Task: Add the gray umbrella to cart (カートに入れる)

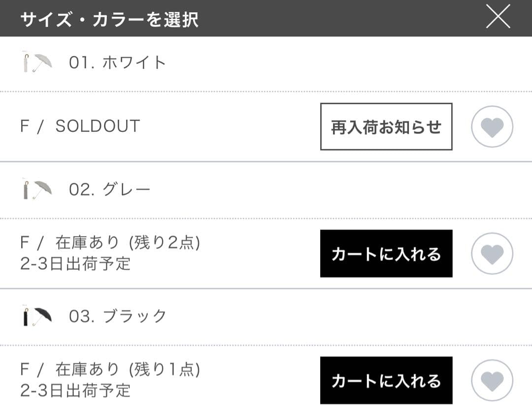Action: (386, 254)
